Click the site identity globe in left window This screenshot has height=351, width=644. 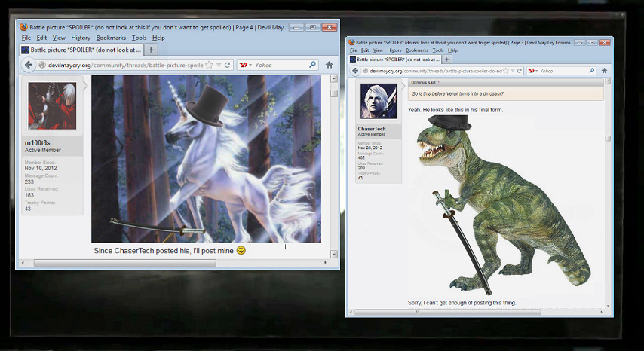pos(42,65)
